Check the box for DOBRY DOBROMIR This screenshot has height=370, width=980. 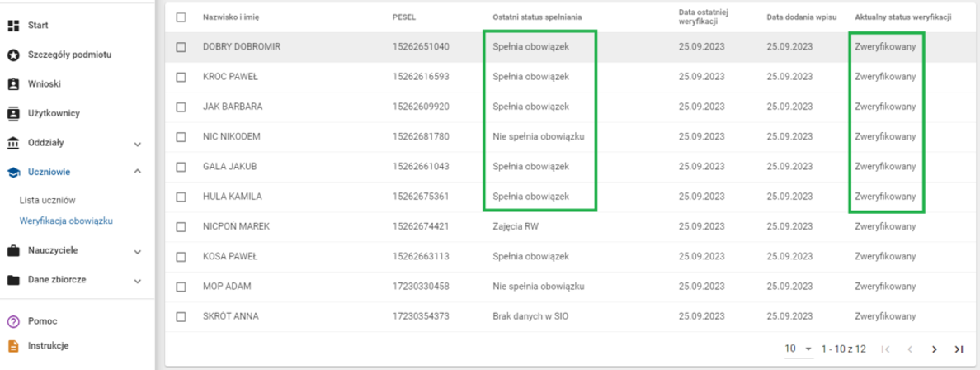pyautogui.click(x=181, y=47)
